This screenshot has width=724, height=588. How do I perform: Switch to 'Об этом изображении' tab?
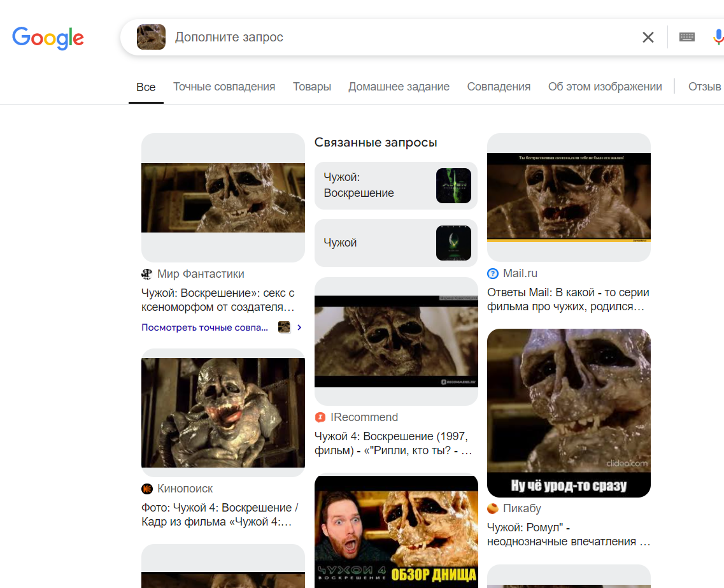(605, 87)
